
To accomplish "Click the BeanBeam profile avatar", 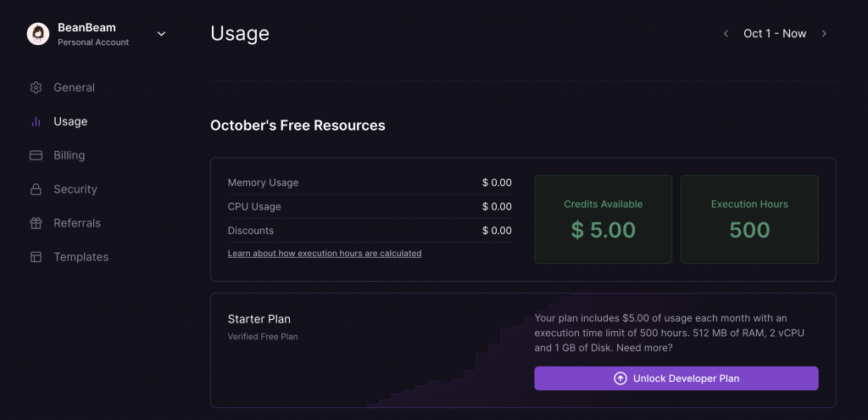I will pyautogui.click(x=38, y=34).
